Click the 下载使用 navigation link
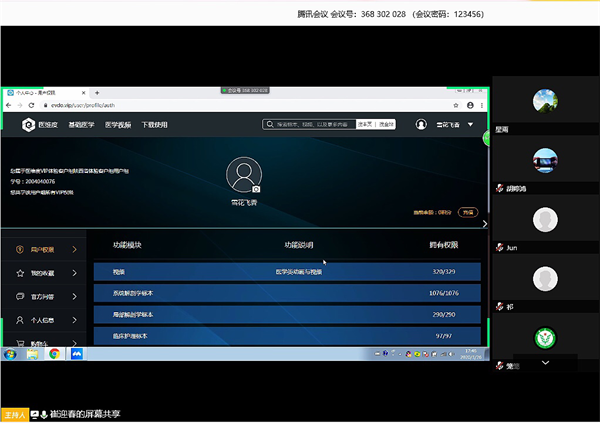The height and width of the screenshot is (423, 600). coord(155,124)
